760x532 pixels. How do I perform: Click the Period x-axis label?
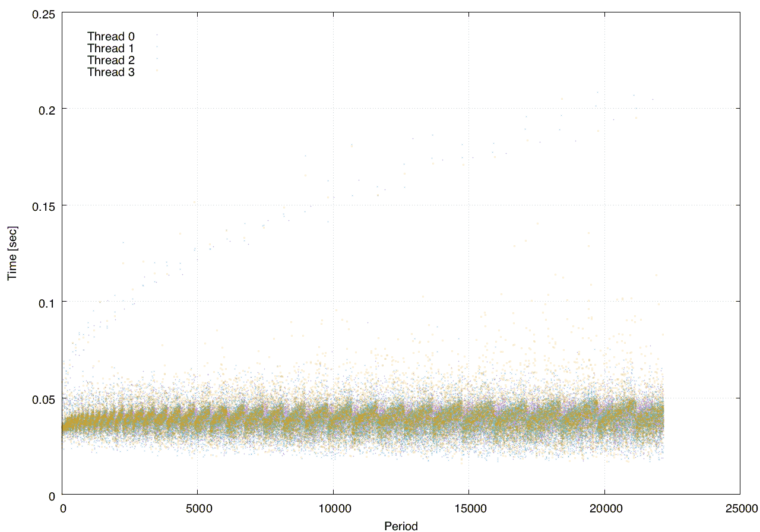pyautogui.click(x=401, y=526)
